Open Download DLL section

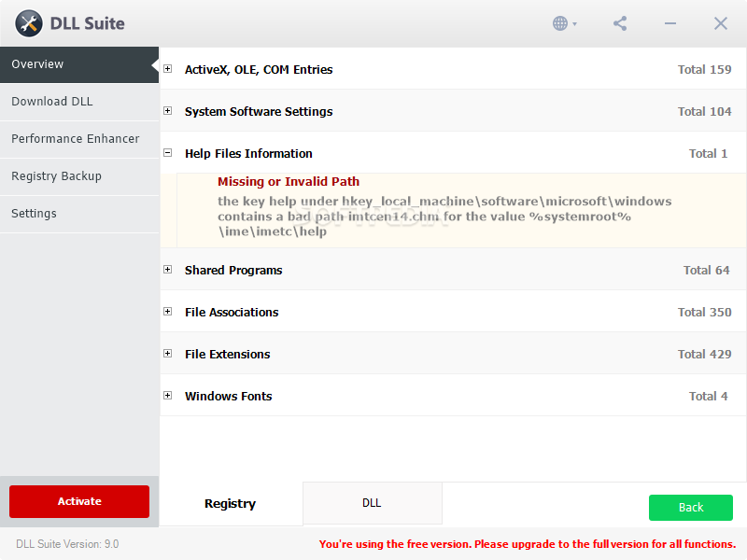click(x=79, y=102)
